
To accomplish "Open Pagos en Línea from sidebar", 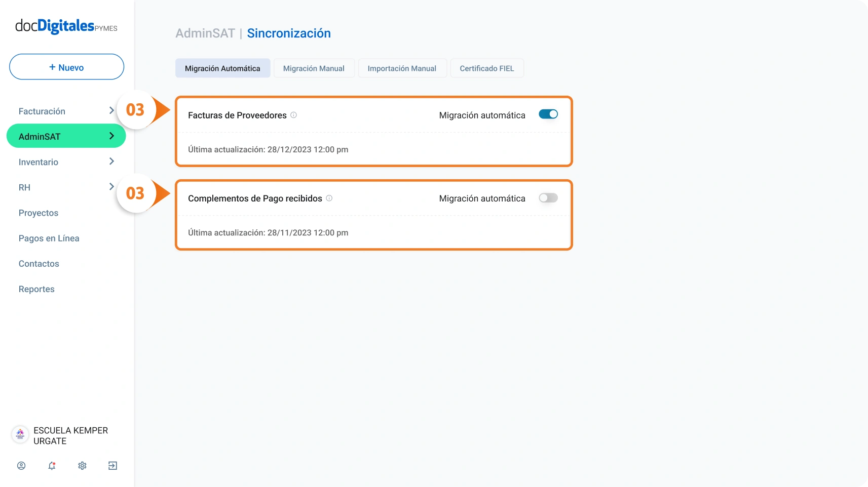I will point(49,238).
